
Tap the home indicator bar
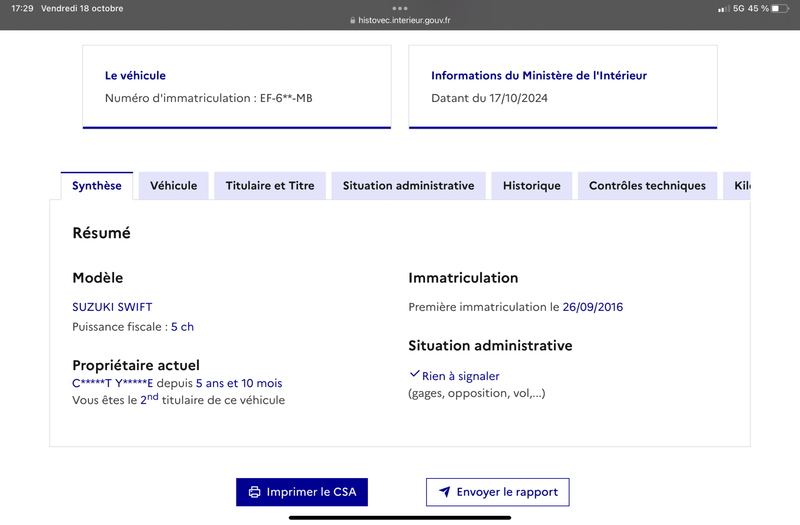coord(400,518)
